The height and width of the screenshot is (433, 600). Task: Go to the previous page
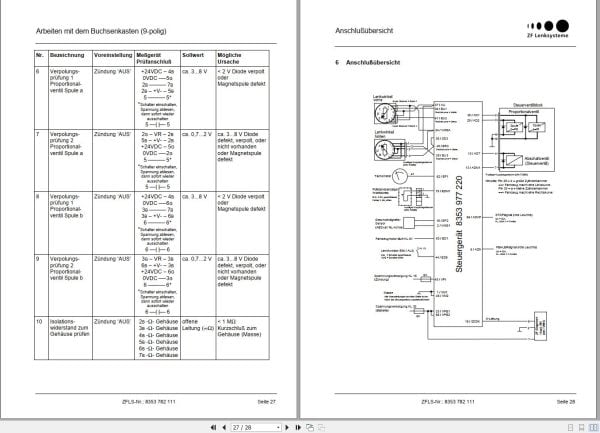(224, 427)
